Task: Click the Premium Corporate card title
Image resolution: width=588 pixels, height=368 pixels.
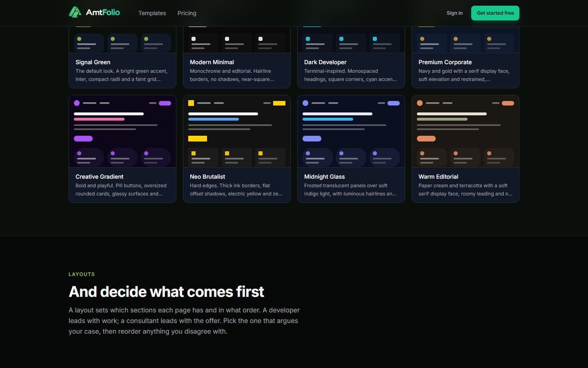Action: click(x=445, y=62)
